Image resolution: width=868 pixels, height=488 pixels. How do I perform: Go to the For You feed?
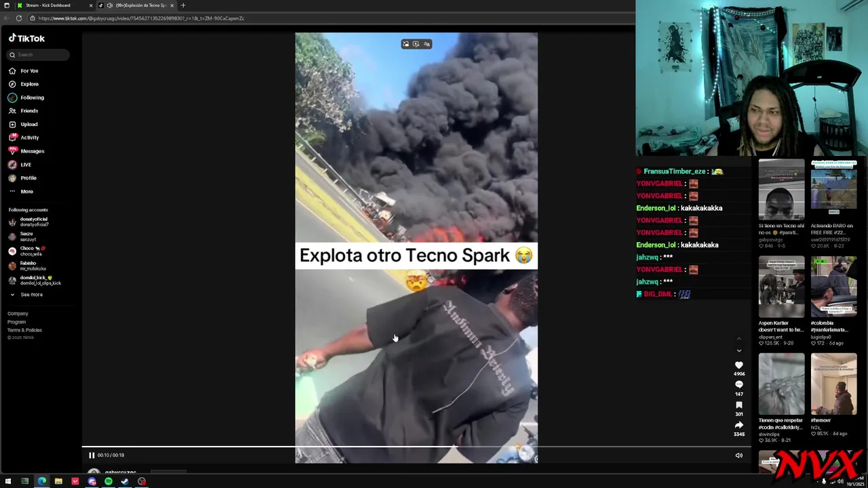click(23, 70)
